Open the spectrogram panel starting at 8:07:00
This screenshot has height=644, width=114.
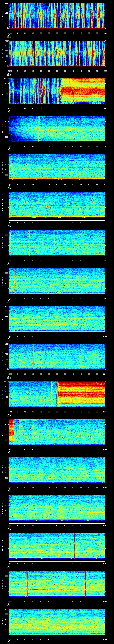[x=57, y=243]
